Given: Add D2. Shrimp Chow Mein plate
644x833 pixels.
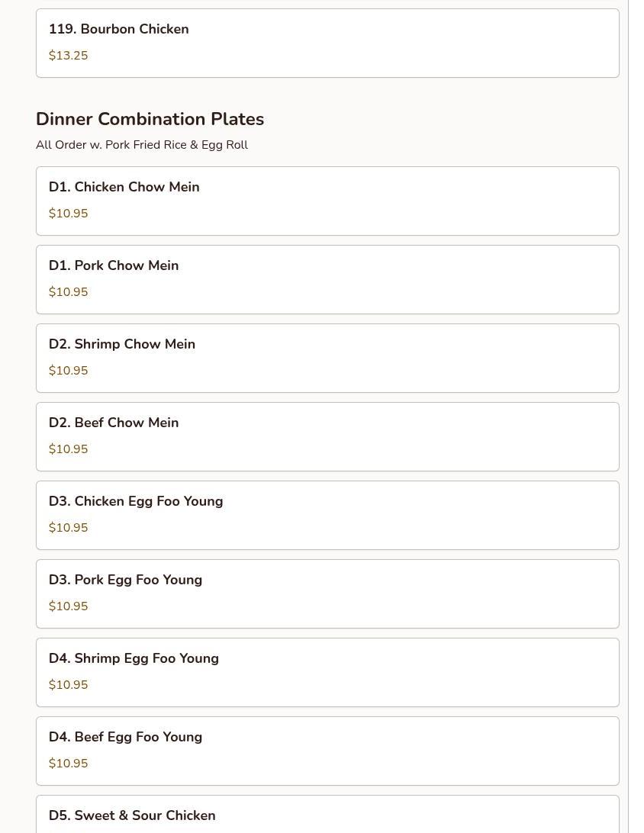Looking at the screenshot, I should pyautogui.click(x=327, y=358).
